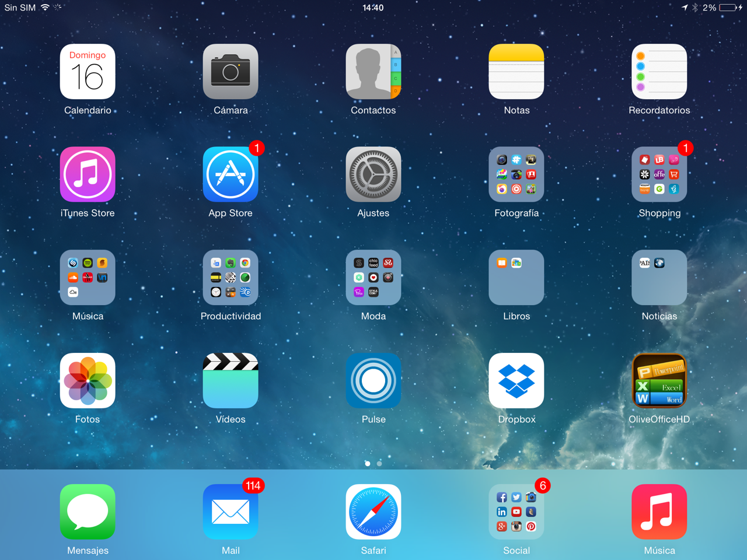The width and height of the screenshot is (747, 560).
Task: Tap the Social folder badge showing 6
Action: 543,485
